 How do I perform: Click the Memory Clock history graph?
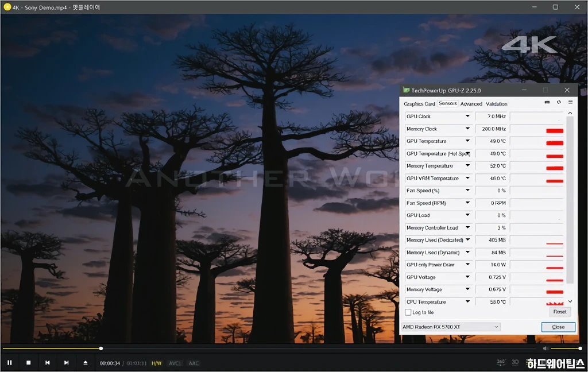coord(537,129)
